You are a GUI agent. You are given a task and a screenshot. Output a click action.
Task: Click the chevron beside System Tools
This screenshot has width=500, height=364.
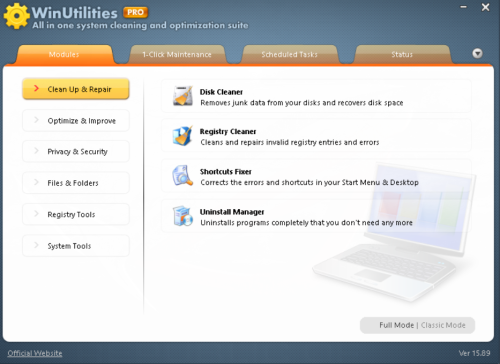click(36, 245)
